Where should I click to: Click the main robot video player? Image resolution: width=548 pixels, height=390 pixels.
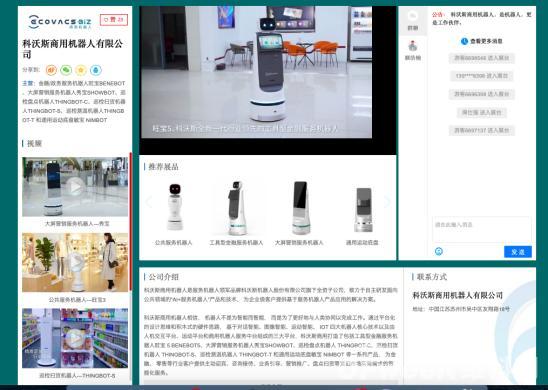[x=268, y=80]
